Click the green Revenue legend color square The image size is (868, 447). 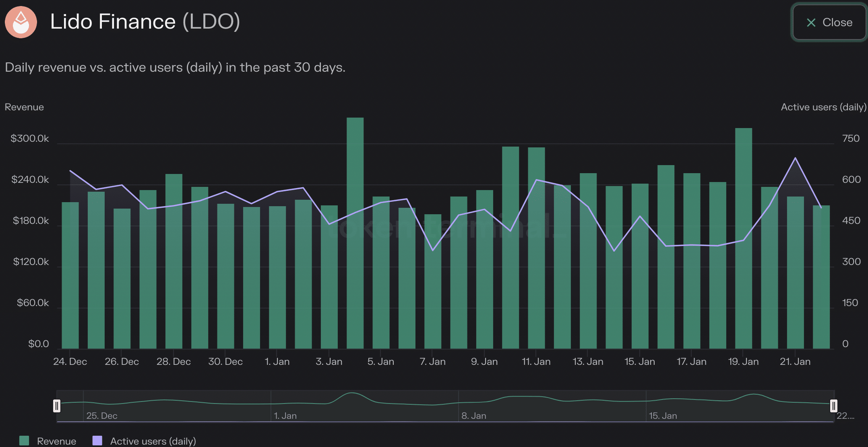[x=24, y=441]
